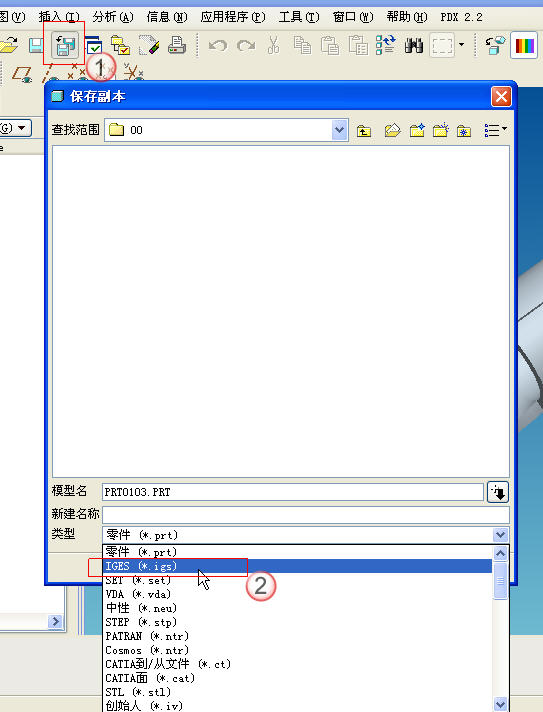Click the Undo arrow icon
The width and height of the screenshot is (543, 712).
tap(218, 45)
